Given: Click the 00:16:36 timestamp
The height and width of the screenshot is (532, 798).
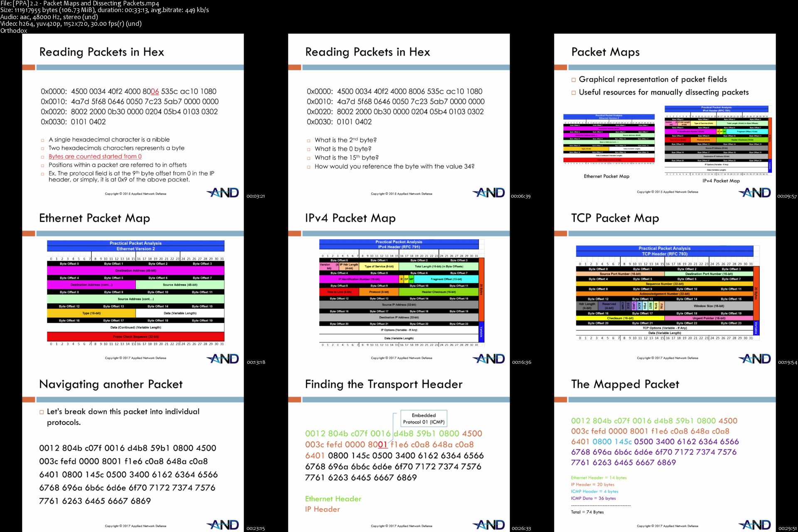Looking at the screenshot, I should (x=522, y=362).
